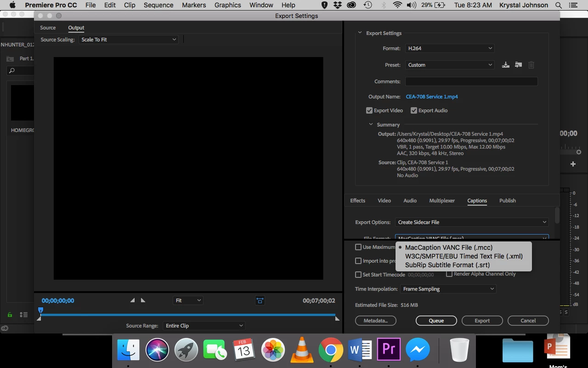Open FaceTime from the Dock
The image size is (588, 368).
(x=215, y=351)
